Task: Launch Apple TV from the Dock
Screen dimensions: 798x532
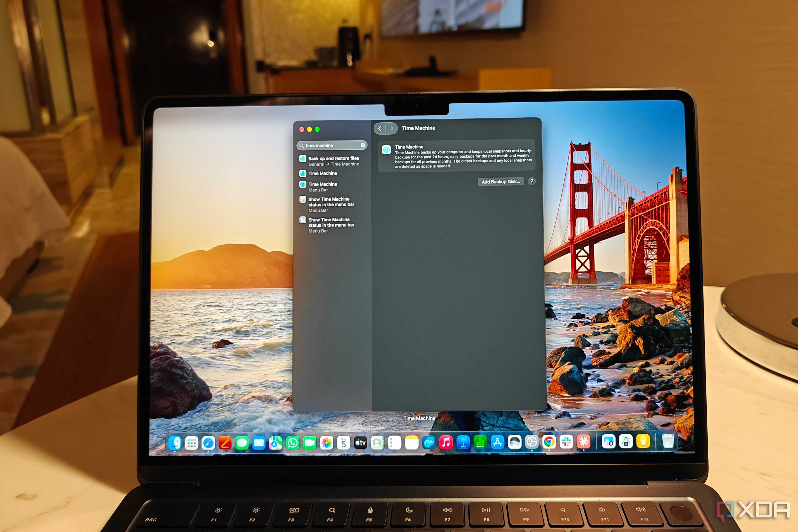Action: (360, 443)
